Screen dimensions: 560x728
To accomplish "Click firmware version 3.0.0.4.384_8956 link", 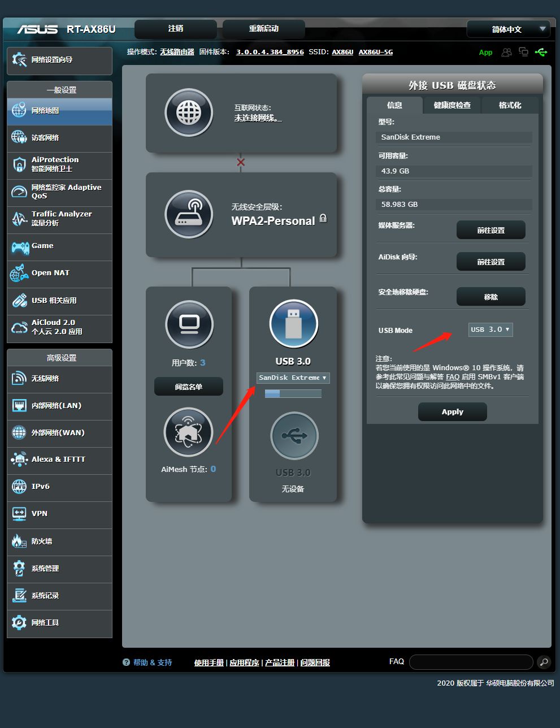I will (270, 52).
